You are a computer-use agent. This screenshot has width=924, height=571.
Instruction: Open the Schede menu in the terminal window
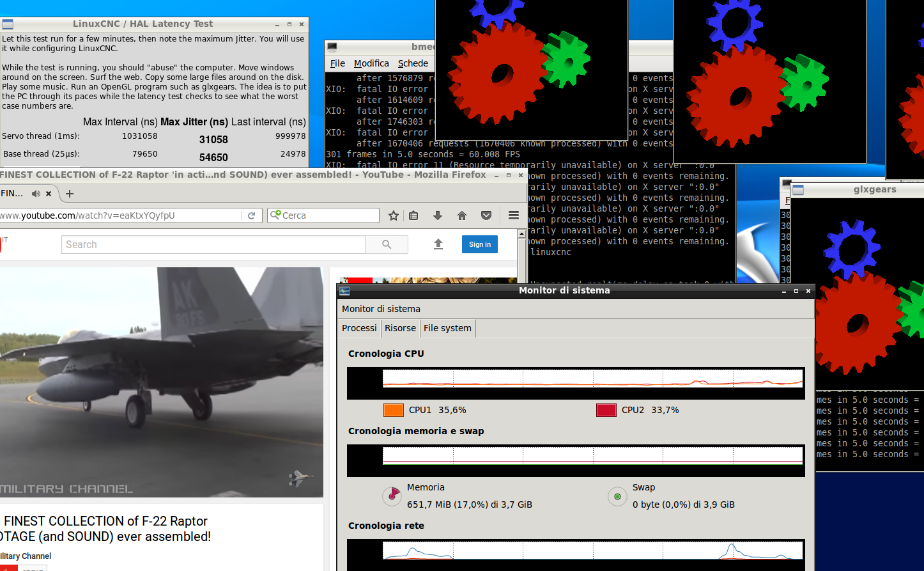(x=413, y=63)
